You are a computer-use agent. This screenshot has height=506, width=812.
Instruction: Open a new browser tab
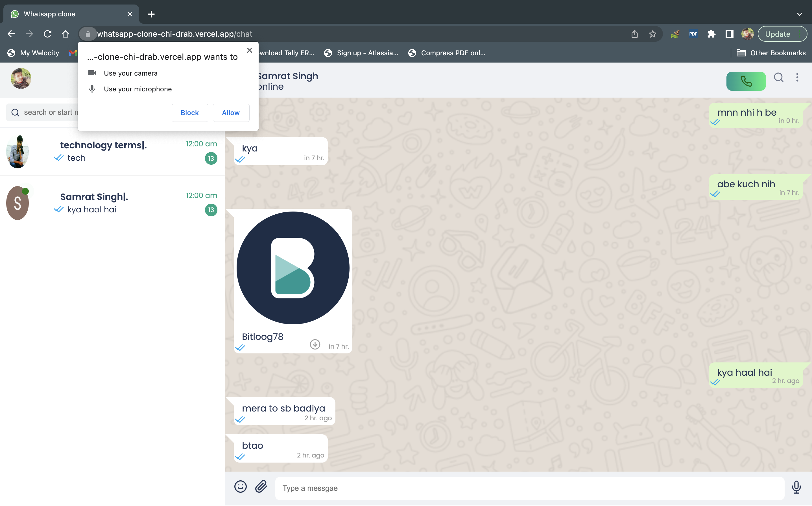pos(151,14)
